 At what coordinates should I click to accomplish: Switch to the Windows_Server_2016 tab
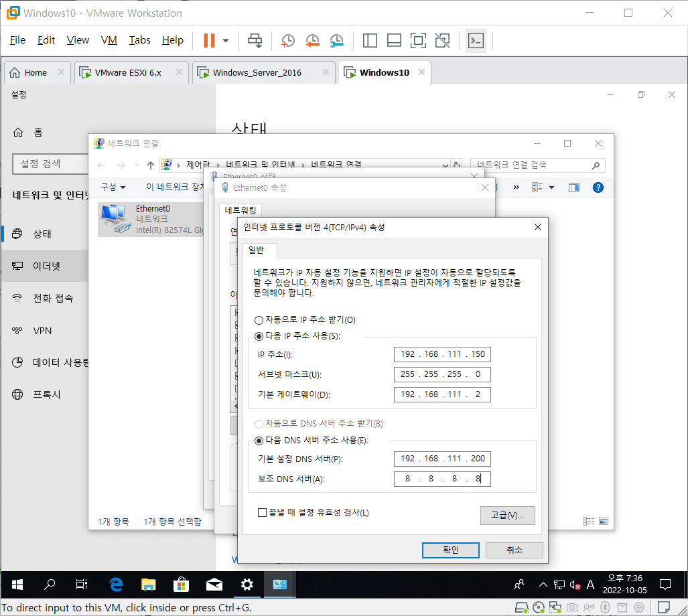[257, 73]
